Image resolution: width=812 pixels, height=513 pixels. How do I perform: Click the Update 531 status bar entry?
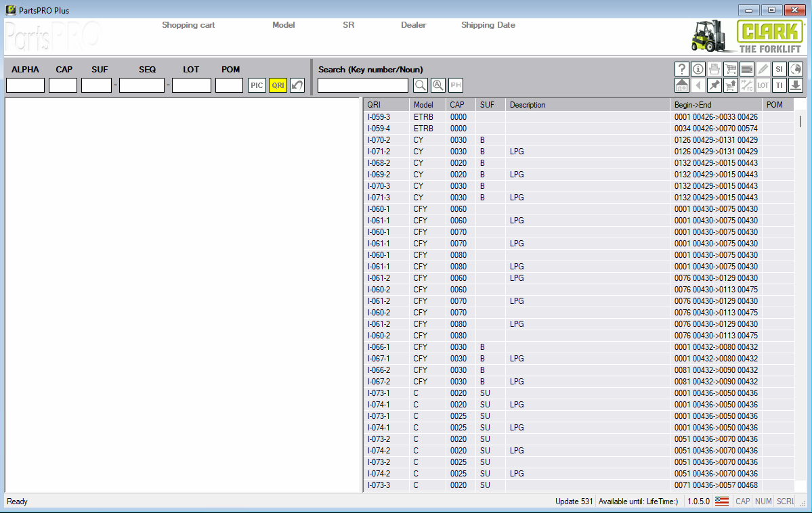[574, 501]
